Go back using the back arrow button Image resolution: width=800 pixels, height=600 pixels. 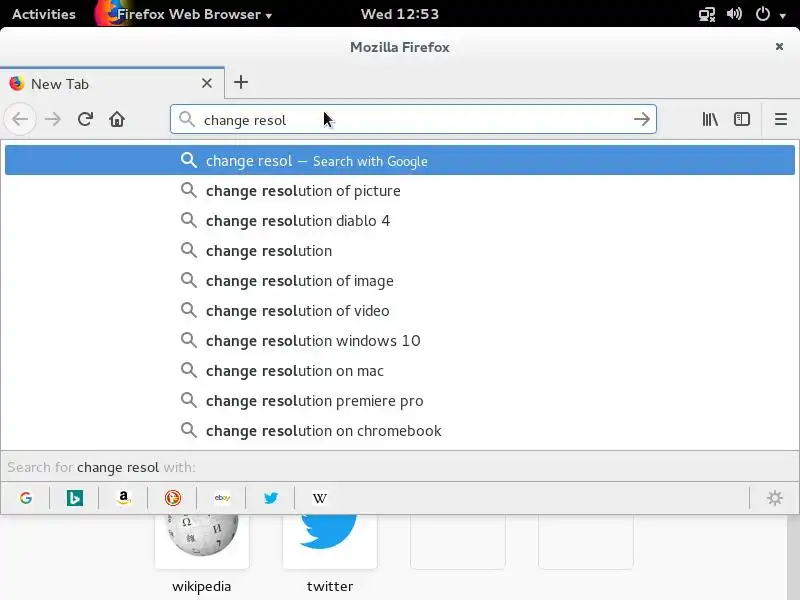20,119
